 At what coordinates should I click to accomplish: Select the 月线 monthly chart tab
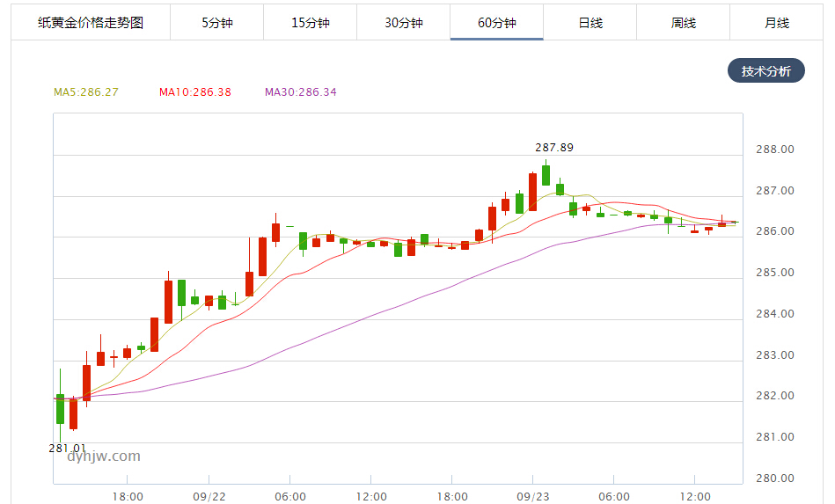(777, 23)
